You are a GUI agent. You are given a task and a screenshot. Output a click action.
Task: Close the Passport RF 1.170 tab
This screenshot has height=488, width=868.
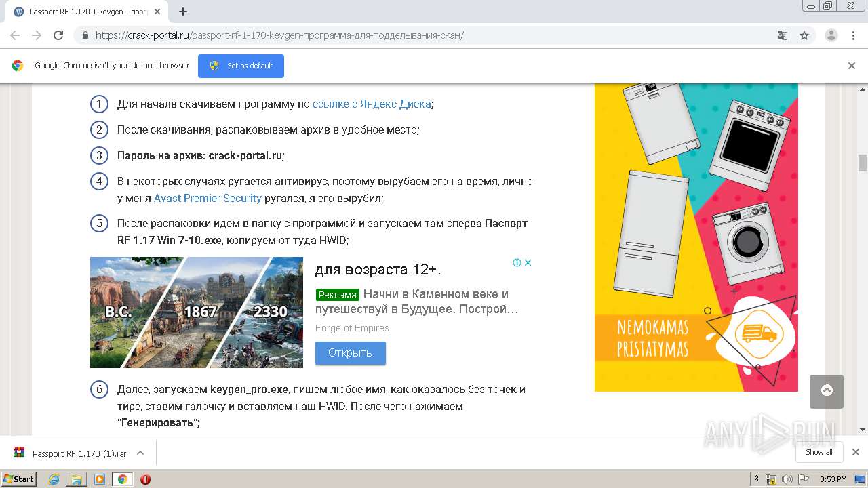[157, 12]
